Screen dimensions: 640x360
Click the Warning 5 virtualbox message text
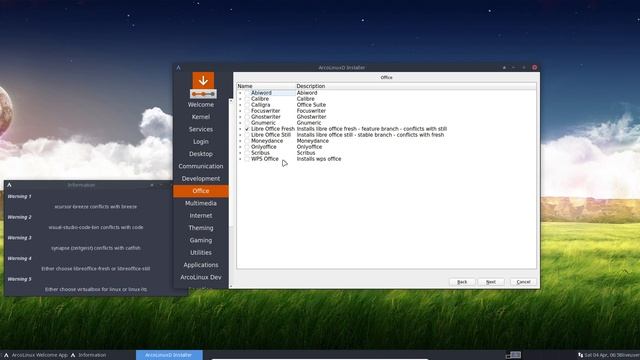point(96,289)
